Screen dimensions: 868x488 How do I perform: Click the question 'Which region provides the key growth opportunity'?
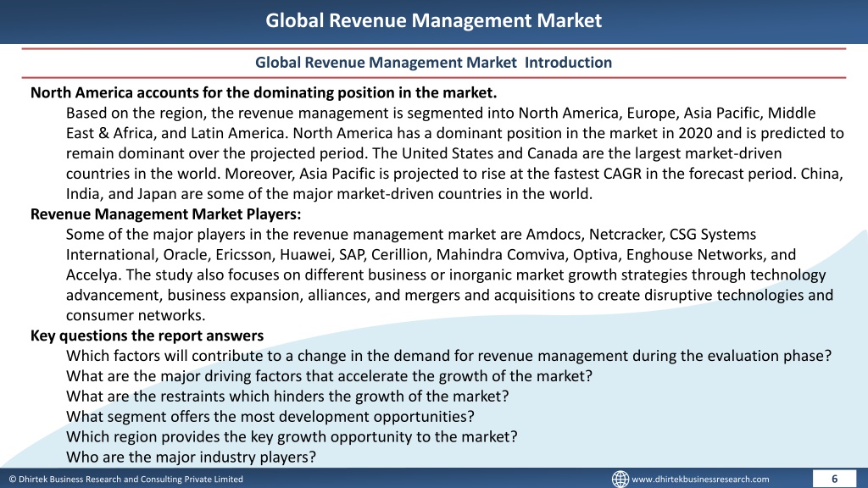pyautogui.click(x=292, y=437)
